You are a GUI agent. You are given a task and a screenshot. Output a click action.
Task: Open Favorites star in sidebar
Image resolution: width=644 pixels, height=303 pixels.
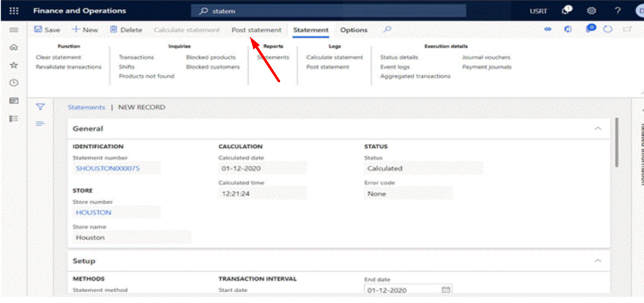(x=13, y=65)
